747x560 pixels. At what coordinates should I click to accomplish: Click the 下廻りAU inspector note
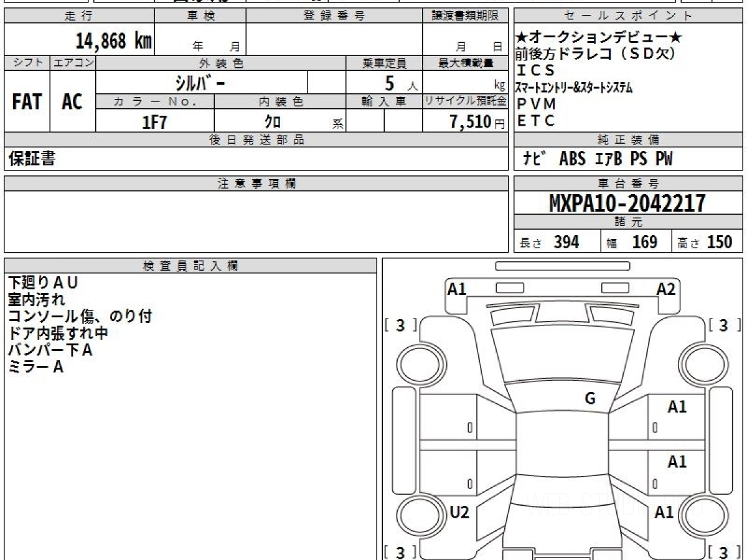pos(43,283)
